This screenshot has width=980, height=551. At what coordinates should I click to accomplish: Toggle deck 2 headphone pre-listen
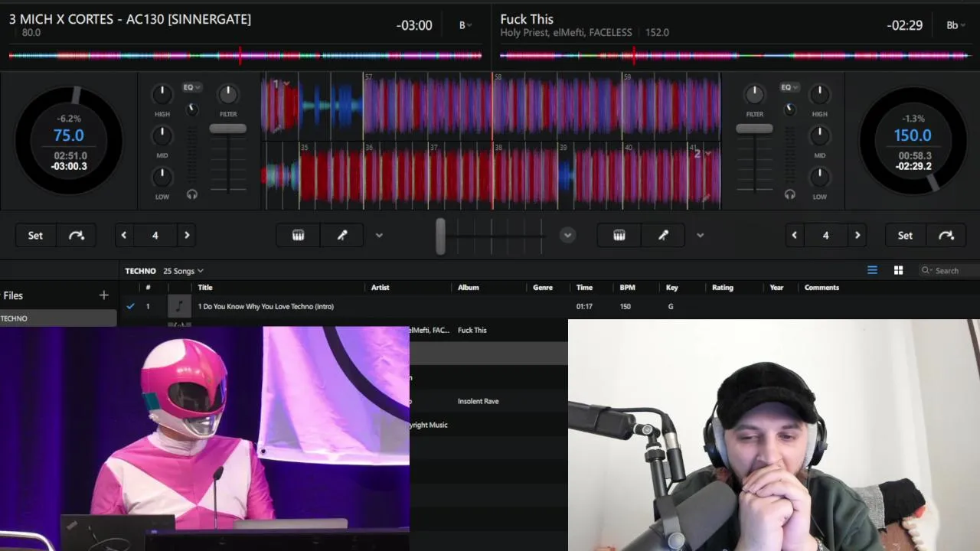(x=789, y=194)
